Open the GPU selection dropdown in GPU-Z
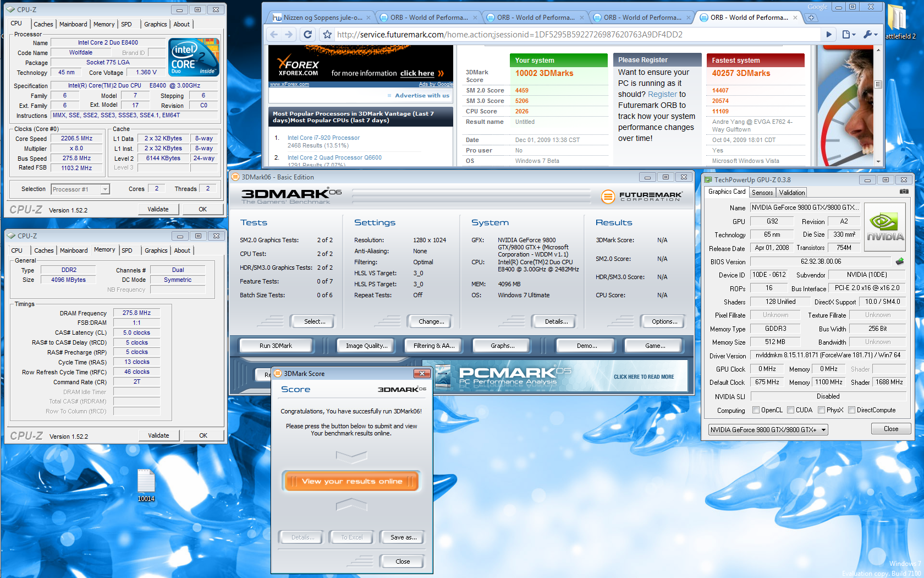Screen dimensions: 924x578 (x=768, y=430)
